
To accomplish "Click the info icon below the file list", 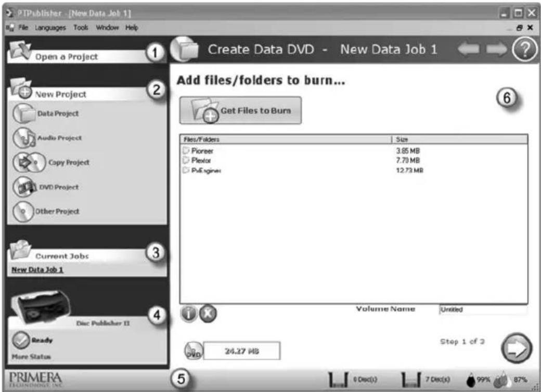I will (189, 313).
